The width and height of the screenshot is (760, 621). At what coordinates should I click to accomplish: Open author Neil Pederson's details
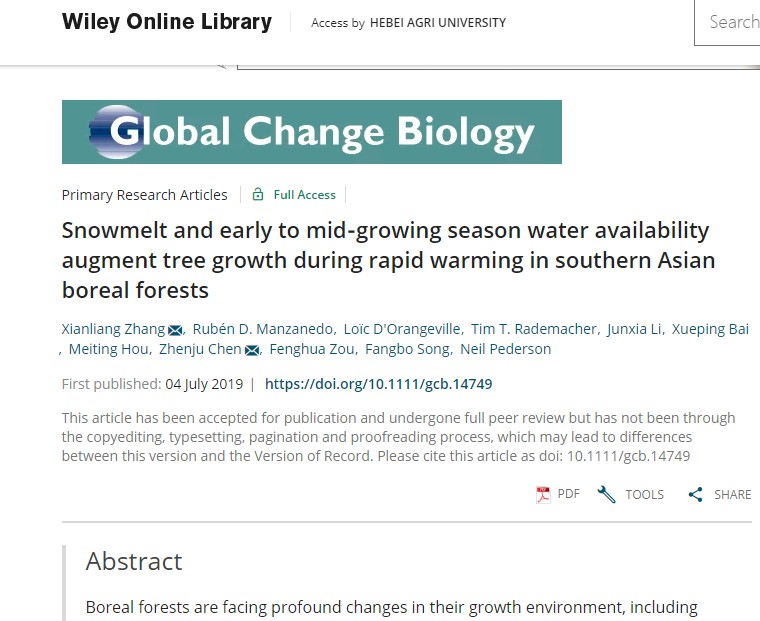(x=506, y=349)
